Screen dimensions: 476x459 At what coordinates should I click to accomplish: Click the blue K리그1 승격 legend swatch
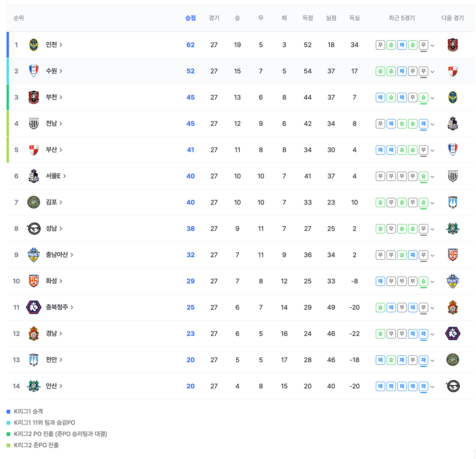[9, 411]
